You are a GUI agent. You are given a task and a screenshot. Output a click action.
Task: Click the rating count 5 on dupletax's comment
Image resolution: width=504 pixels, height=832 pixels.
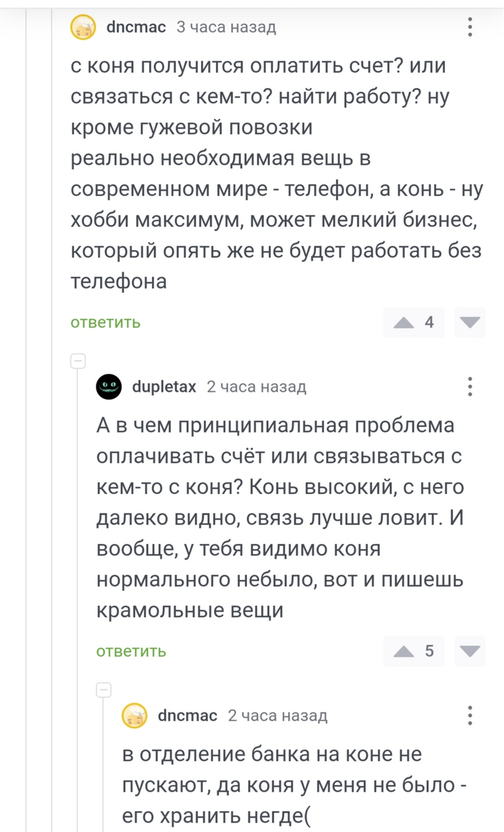(430, 652)
